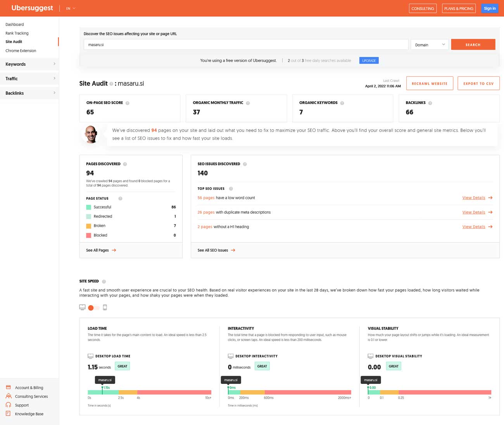
Task: Click Page Status help icon
Action: (x=120, y=199)
